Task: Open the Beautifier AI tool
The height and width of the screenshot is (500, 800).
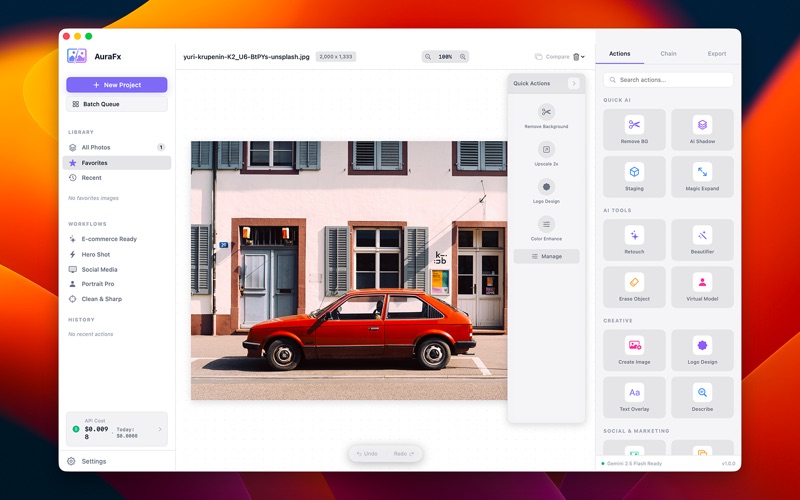Action: tap(703, 240)
